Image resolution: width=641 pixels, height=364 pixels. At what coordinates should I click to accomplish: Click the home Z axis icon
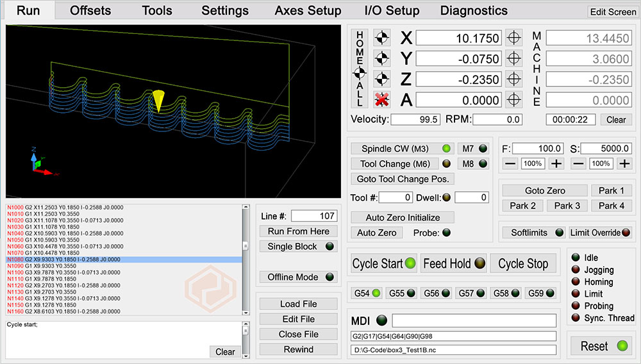tap(381, 79)
